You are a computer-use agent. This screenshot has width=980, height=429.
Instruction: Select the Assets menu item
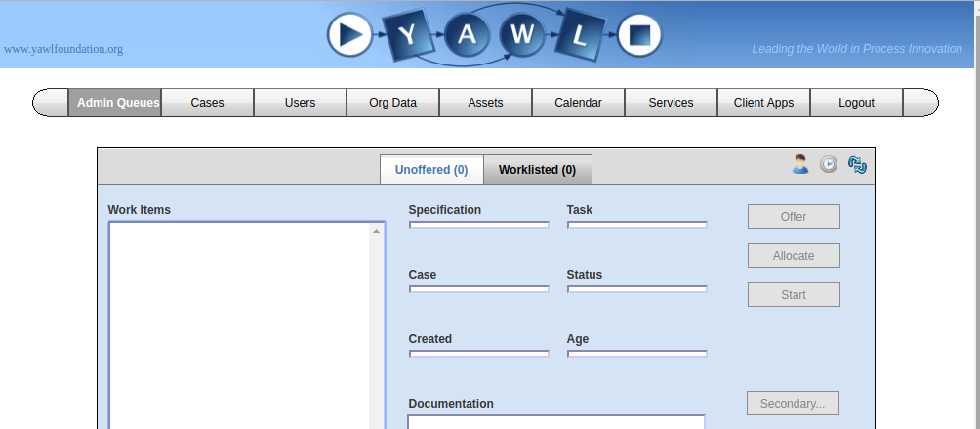coord(486,103)
